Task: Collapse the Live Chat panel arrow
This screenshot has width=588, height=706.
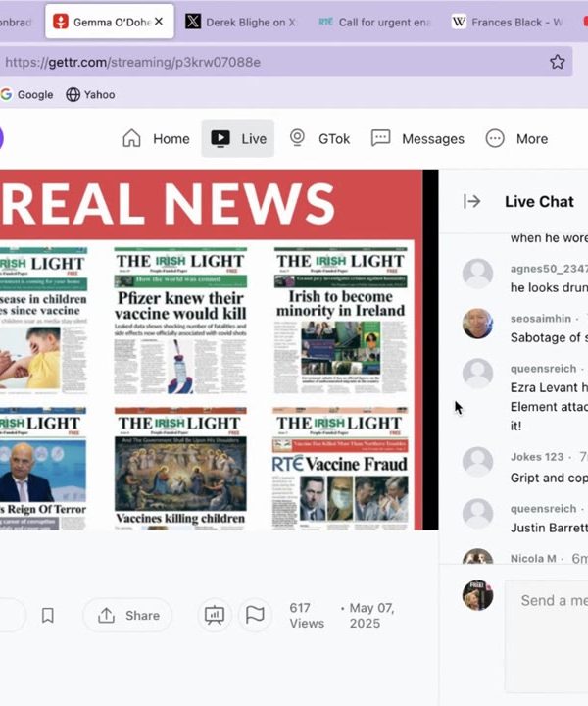Action: [x=472, y=201]
